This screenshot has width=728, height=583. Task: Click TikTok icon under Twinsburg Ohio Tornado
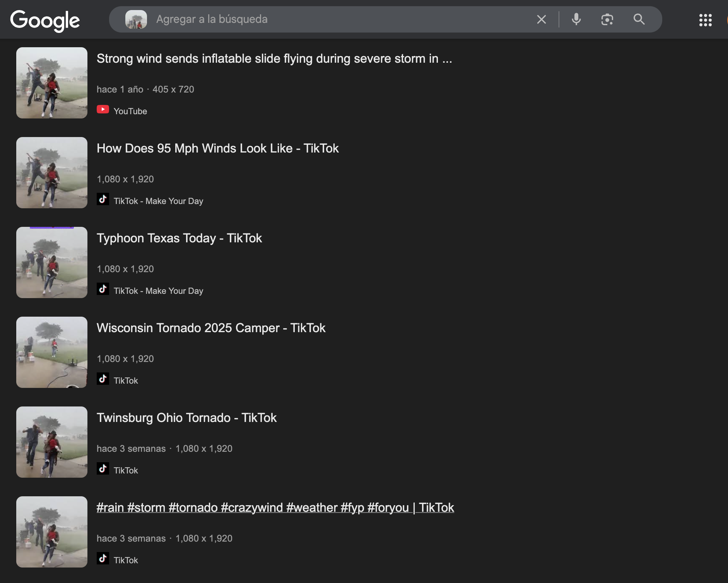[103, 469]
